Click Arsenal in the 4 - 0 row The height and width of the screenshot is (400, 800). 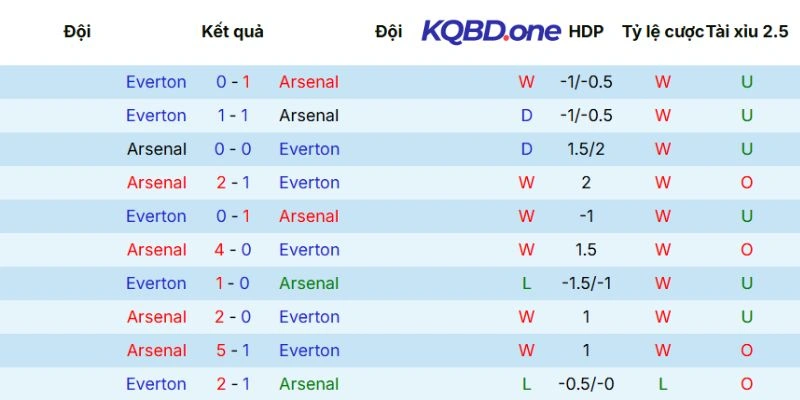(x=156, y=250)
